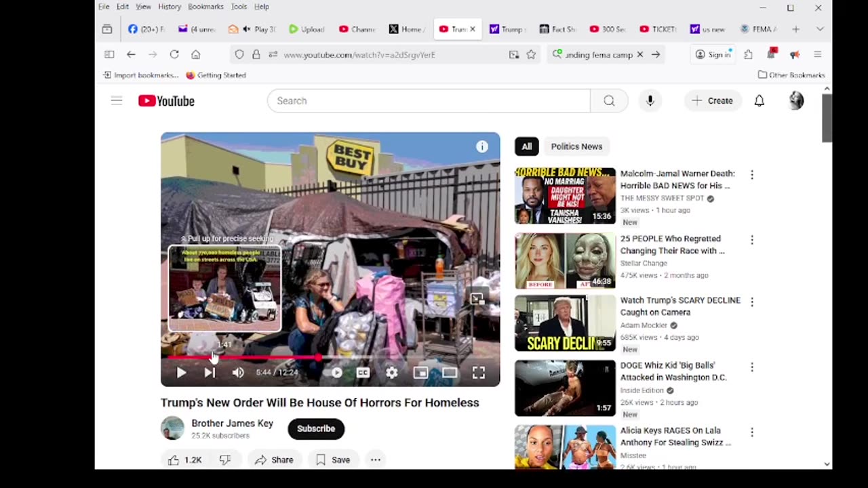Open Watch Trump's SCARY DECLINE video thumbnail

(565, 323)
